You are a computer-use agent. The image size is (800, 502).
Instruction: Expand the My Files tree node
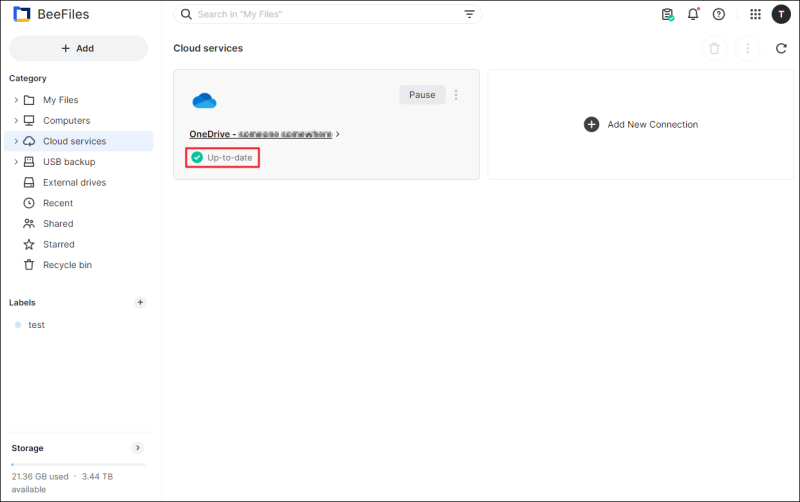click(x=16, y=100)
